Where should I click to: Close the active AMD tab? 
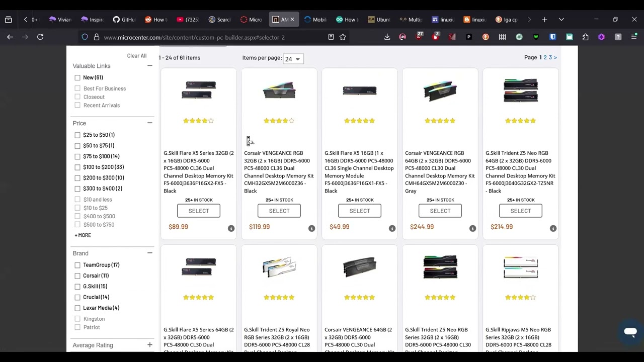(292, 20)
